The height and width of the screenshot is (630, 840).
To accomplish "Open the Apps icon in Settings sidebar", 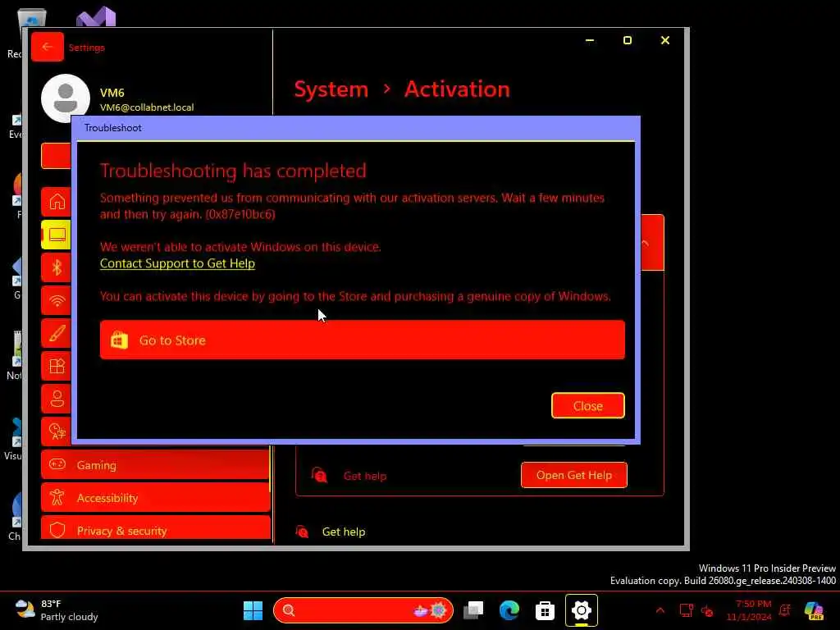I will (57, 366).
